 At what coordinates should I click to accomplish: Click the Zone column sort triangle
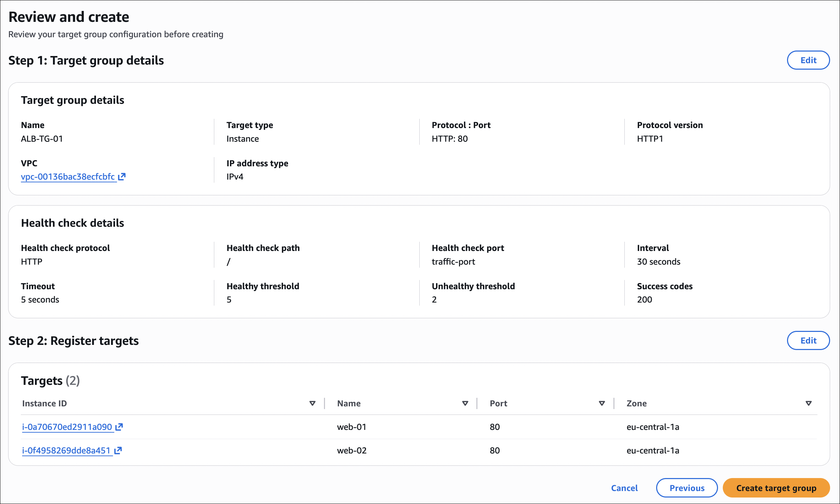[x=808, y=403]
